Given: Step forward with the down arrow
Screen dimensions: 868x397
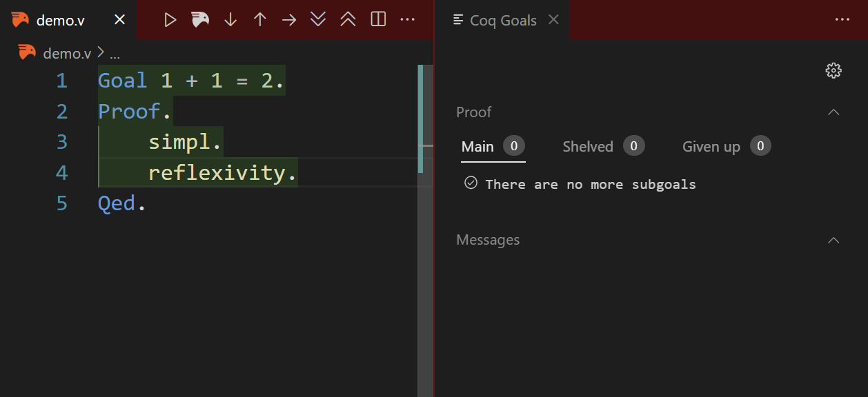Looking at the screenshot, I should click(x=230, y=20).
